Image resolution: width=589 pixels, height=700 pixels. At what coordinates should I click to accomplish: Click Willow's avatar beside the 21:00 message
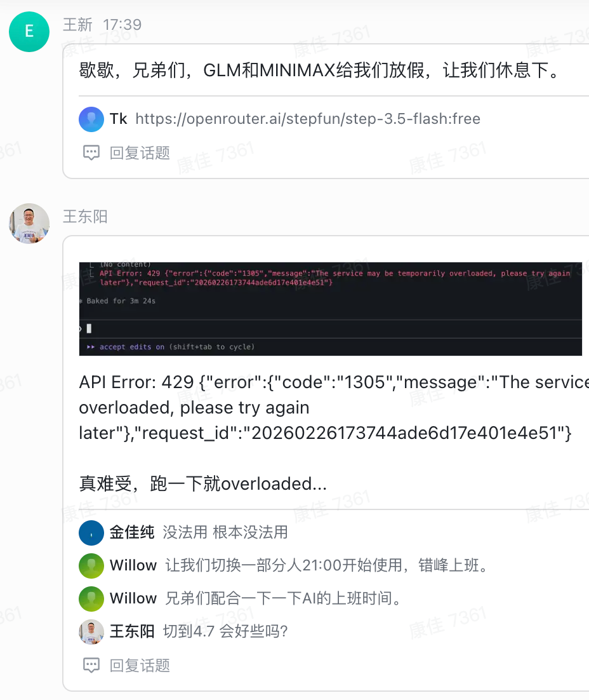pos(91,566)
